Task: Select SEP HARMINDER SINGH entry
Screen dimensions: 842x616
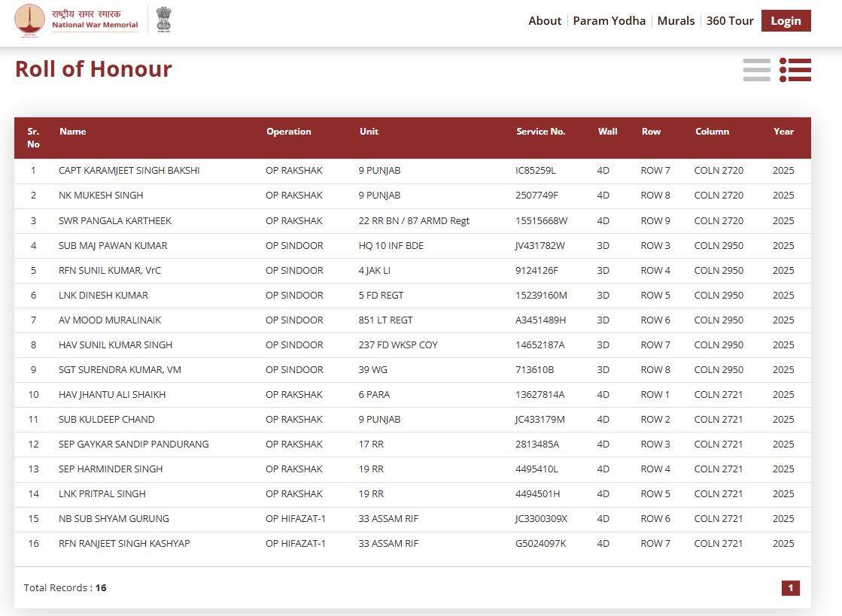Action: [x=111, y=469]
